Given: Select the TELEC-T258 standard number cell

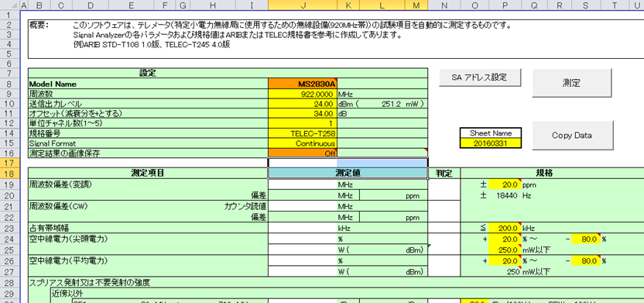Looking at the screenshot, I should (x=303, y=133).
